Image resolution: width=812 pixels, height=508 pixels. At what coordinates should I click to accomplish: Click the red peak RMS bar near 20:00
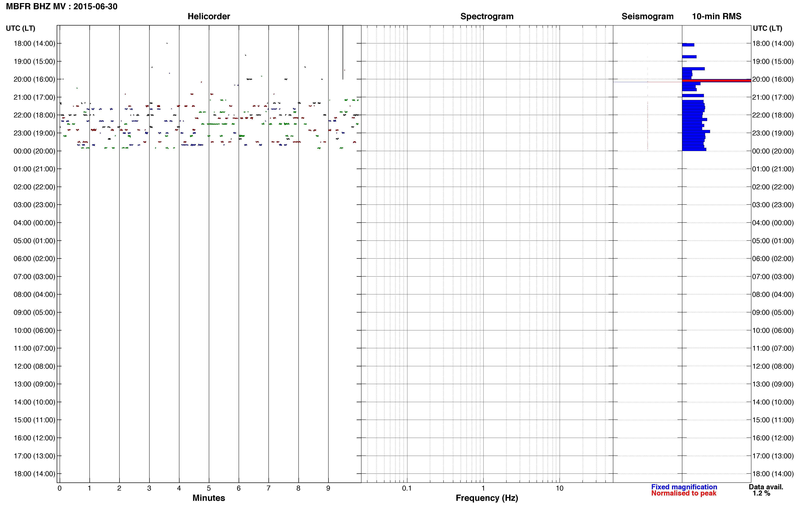click(716, 81)
